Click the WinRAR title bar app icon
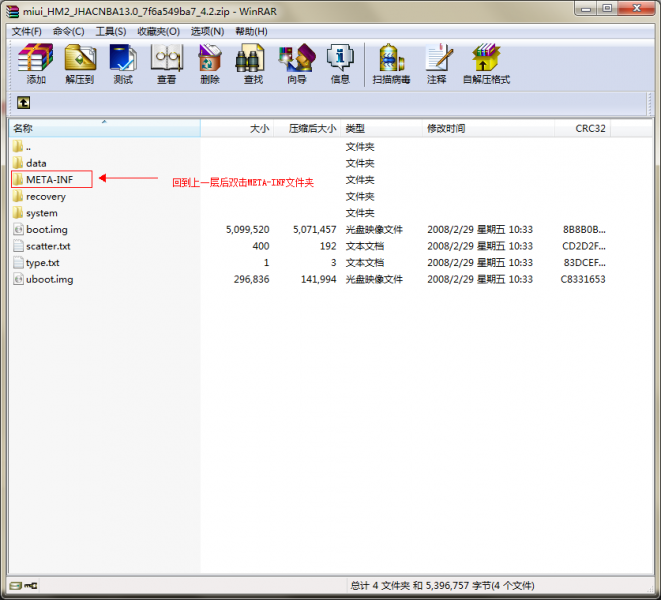The height and width of the screenshot is (600, 661). coord(13,11)
